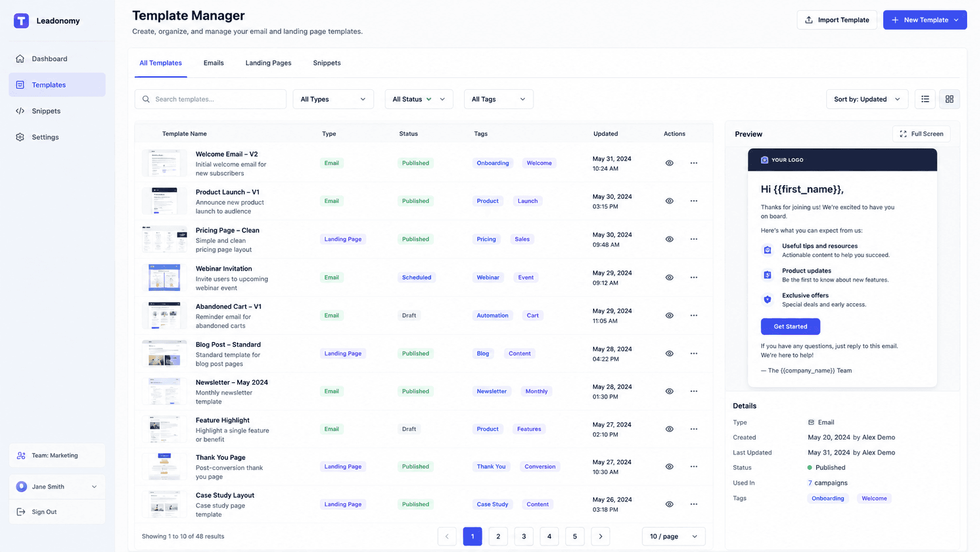Preview Case Study Layout with eye icon
980x552 pixels.
click(669, 504)
